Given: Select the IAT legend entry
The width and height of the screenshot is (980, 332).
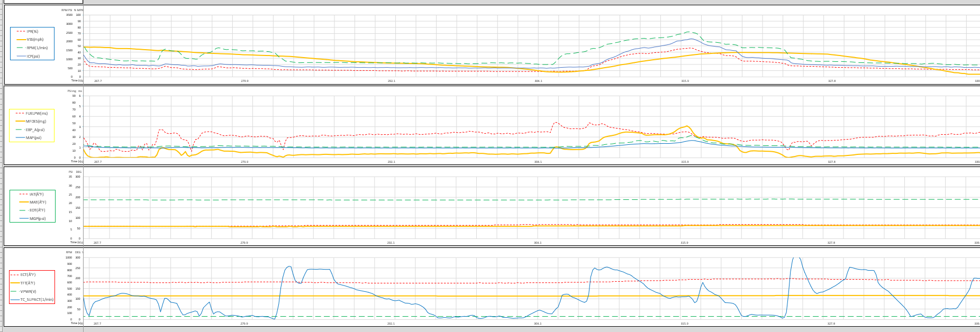Looking at the screenshot, I should (x=37, y=194).
